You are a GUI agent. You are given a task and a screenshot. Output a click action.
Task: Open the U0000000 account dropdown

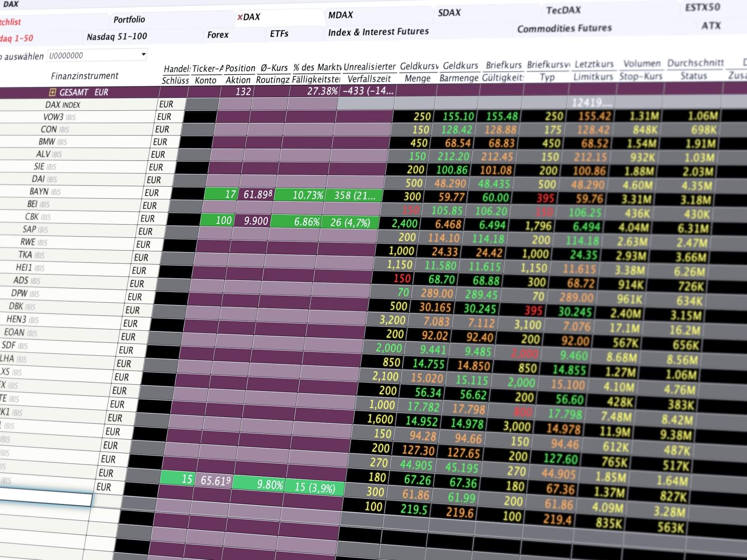[x=143, y=55]
